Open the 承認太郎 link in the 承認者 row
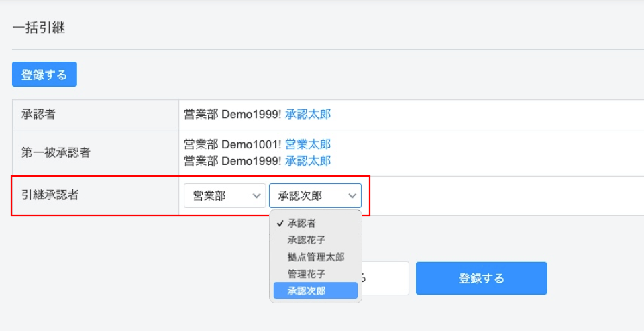 pos(308,114)
